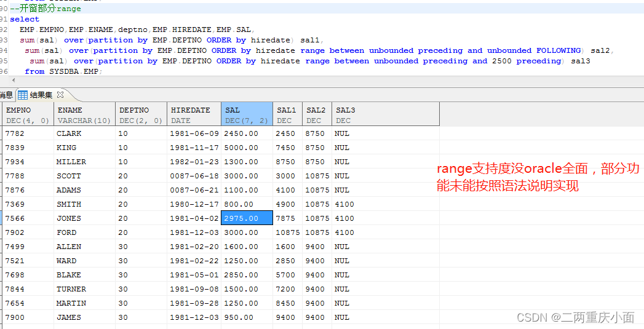
Task: Click hire date 1980-12-17 cell
Action: coord(194,204)
